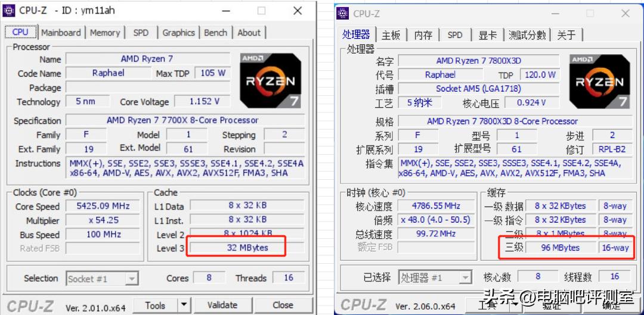The width and height of the screenshot is (644, 315).
Task: Click the Validate button
Action: (x=222, y=305)
